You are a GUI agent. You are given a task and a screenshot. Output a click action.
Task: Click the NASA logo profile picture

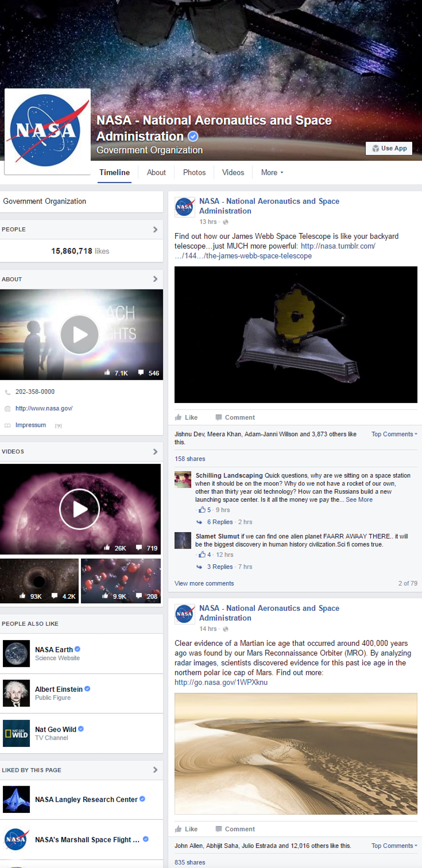pos(47,131)
